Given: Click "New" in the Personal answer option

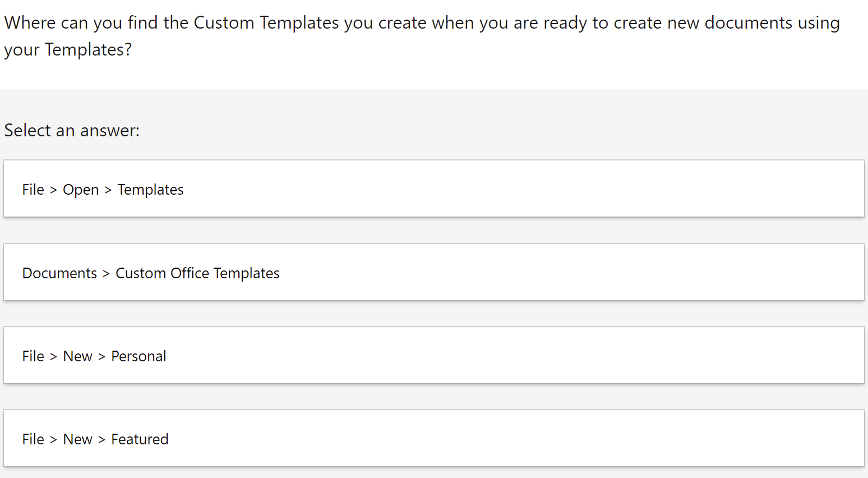Looking at the screenshot, I should point(77,356).
